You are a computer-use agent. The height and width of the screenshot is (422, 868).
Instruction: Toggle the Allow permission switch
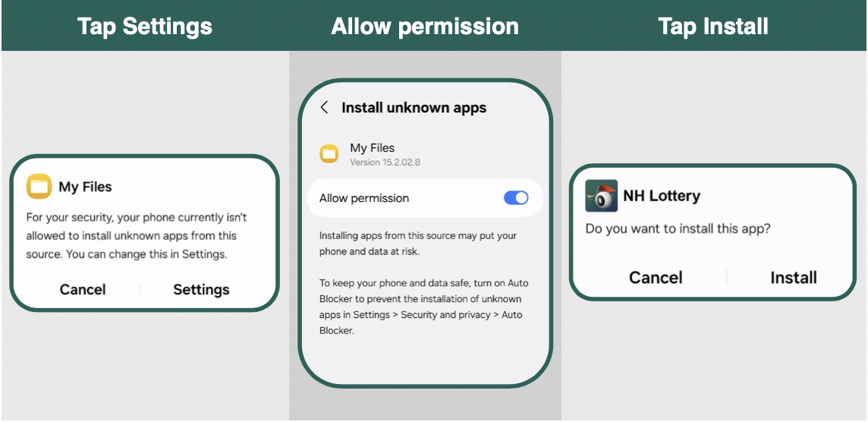516,197
